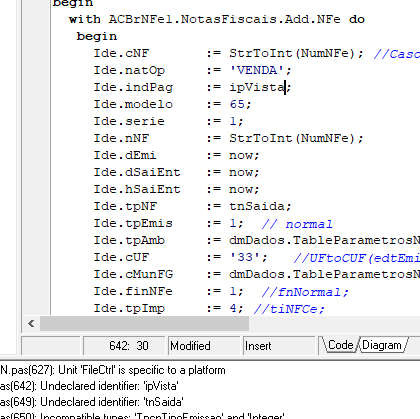Select the error message Undeclared identifier 'tnSaida'
Screen dimensions: 420x419
coord(92,402)
